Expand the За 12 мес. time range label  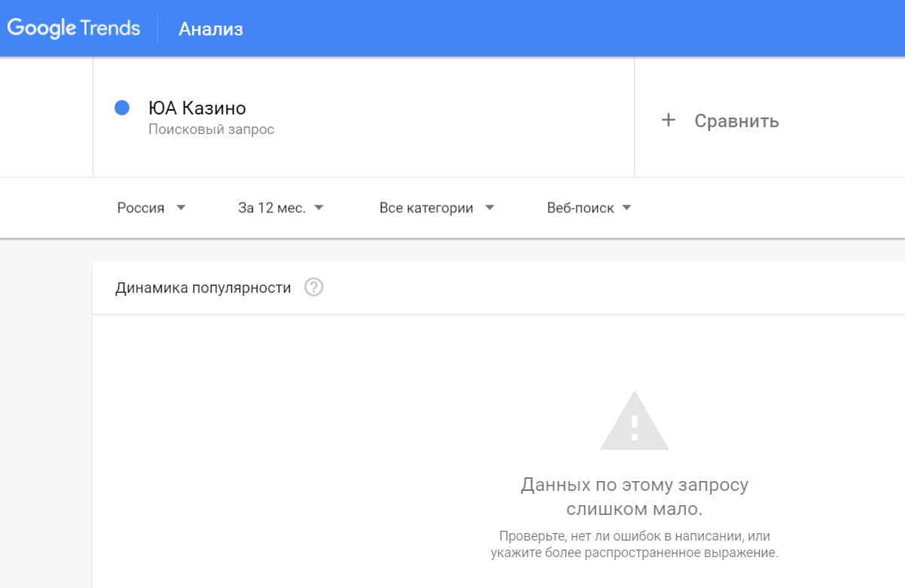(272, 209)
